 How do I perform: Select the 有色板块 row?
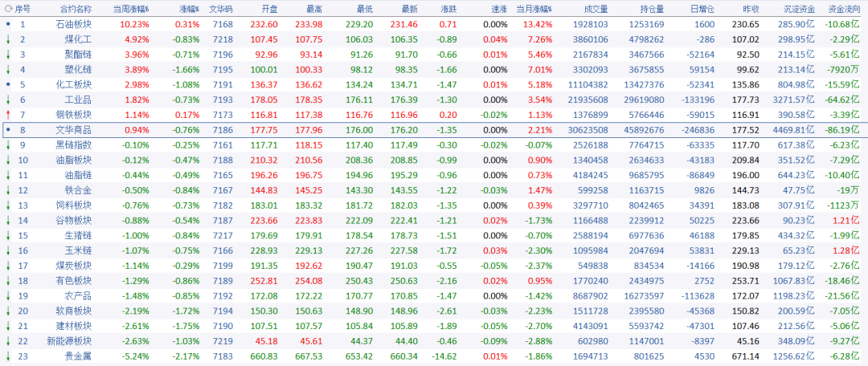click(x=434, y=281)
